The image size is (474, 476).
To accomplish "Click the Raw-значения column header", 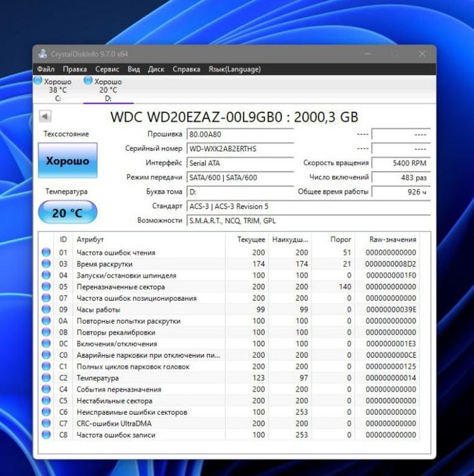I will click(x=387, y=239).
